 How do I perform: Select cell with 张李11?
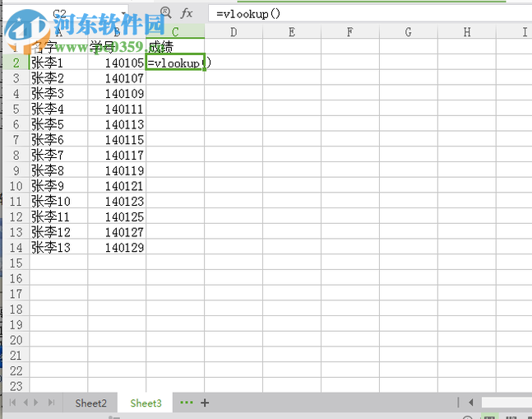58,216
